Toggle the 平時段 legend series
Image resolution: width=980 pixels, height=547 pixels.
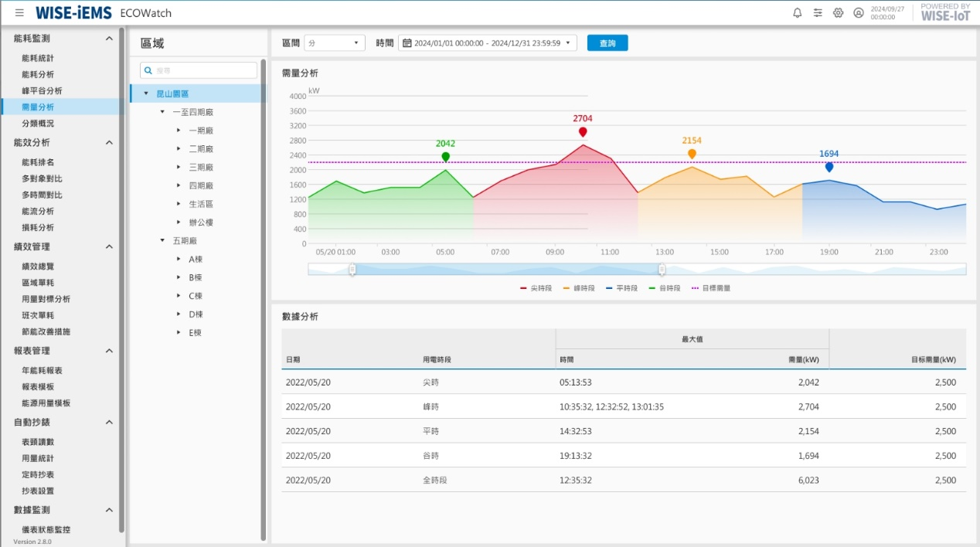click(x=621, y=288)
